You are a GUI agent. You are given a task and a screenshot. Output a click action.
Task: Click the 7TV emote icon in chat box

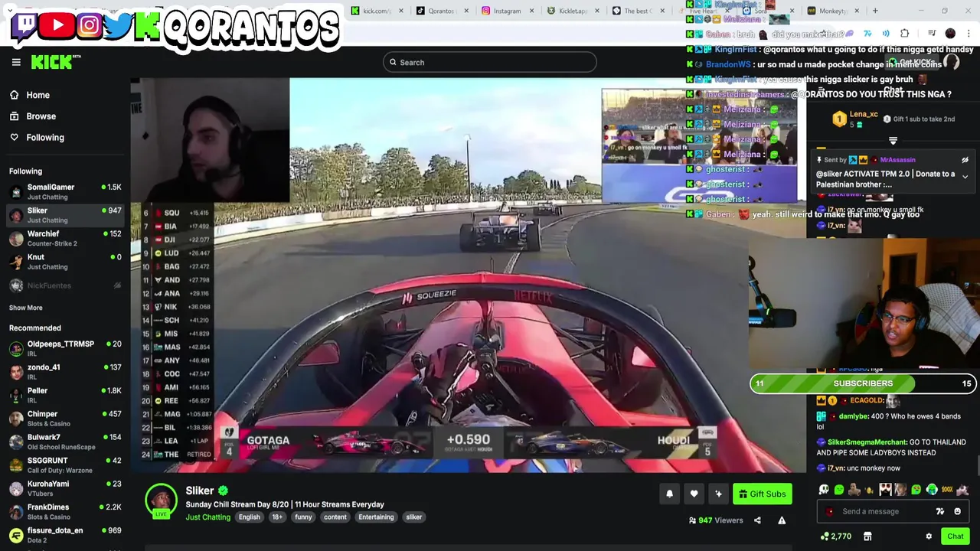click(940, 512)
